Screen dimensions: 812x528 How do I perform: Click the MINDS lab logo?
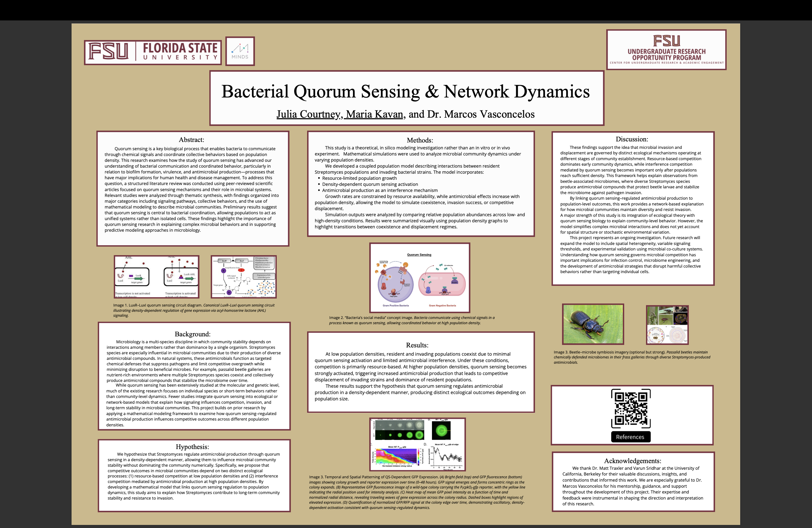click(x=240, y=51)
